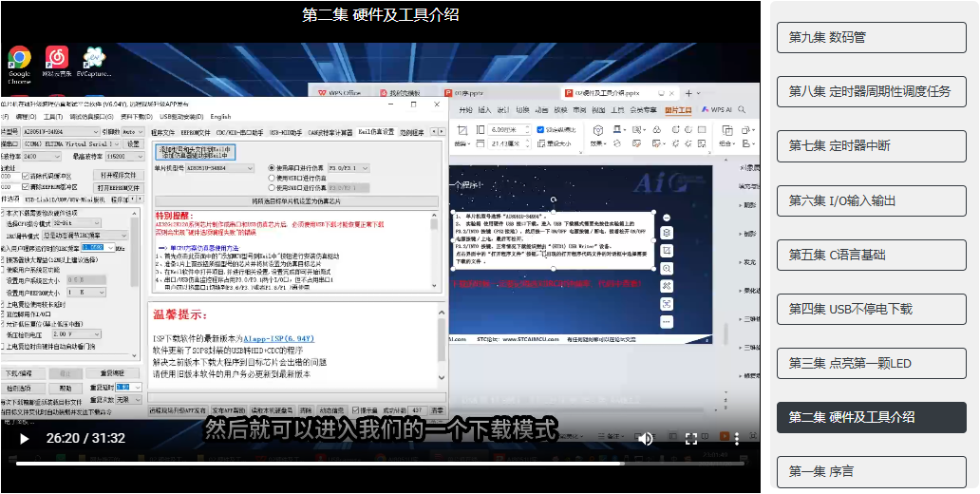Click three-dots icon on WPS floating image toolbar
Screen dimensions: 980x494
[667, 321]
